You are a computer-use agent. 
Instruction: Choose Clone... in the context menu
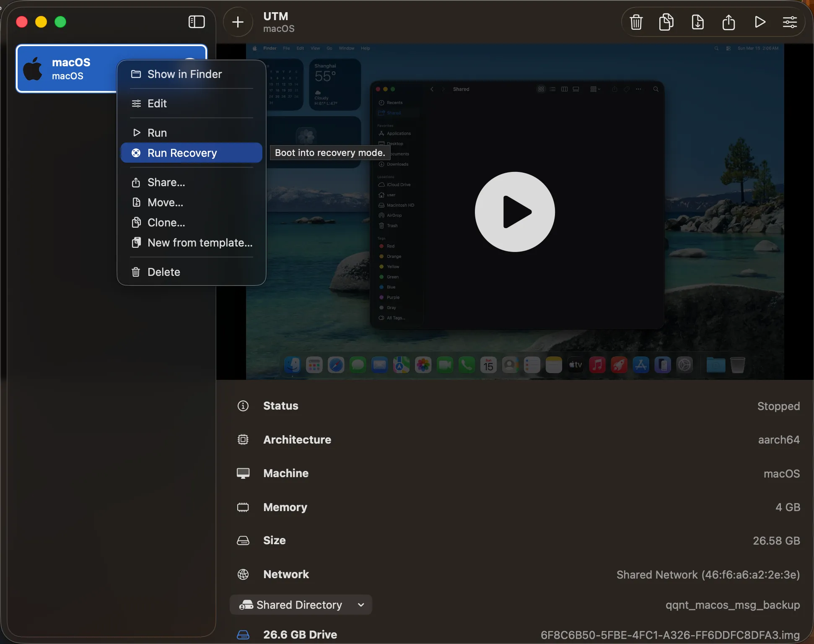coord(192,223)
